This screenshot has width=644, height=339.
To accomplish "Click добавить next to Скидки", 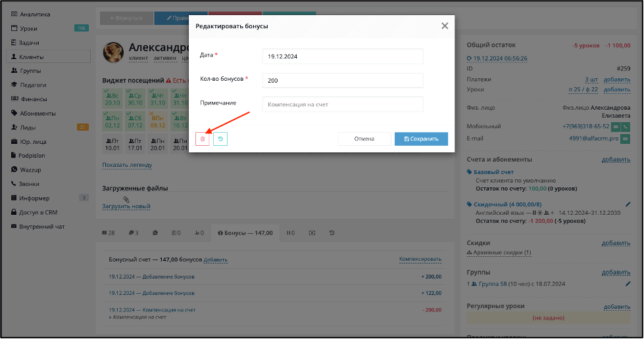I will 616,243.
